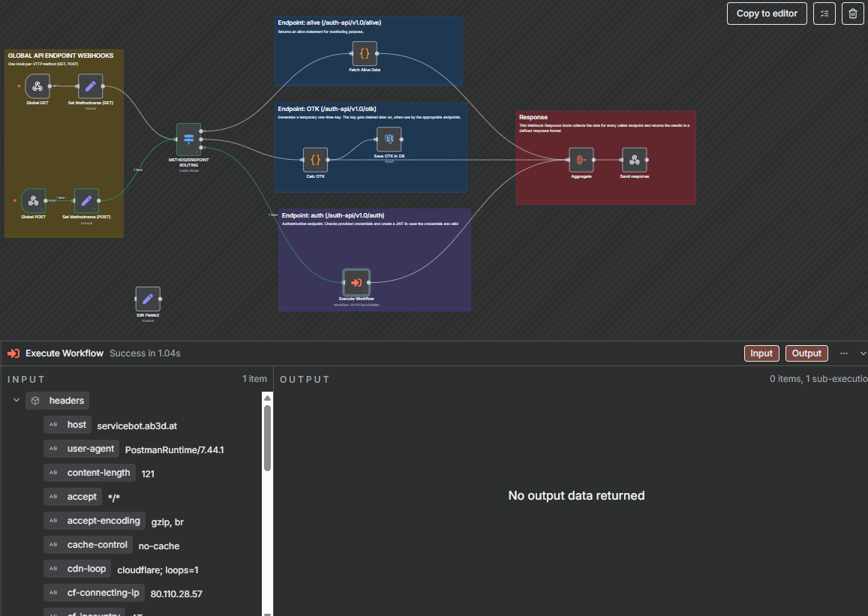868x616 pixels.
Task: Open the Save OTK in DB node
Action: 389,139
